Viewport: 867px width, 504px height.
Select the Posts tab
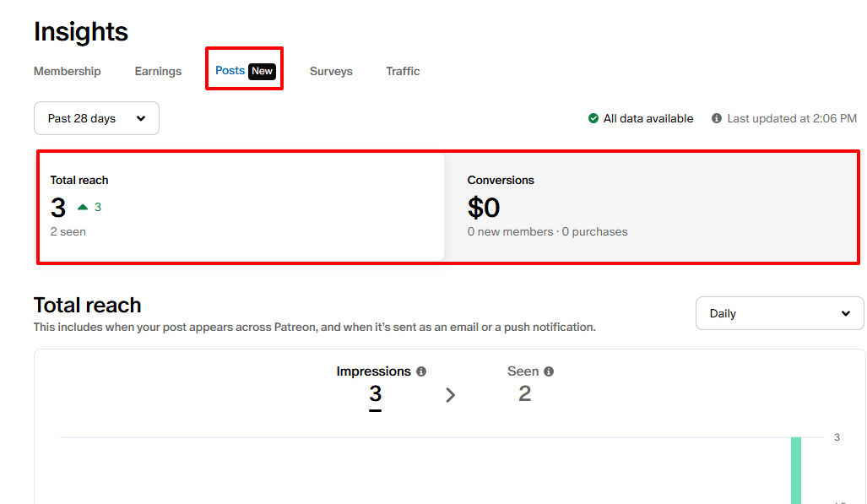coord(230,71)
